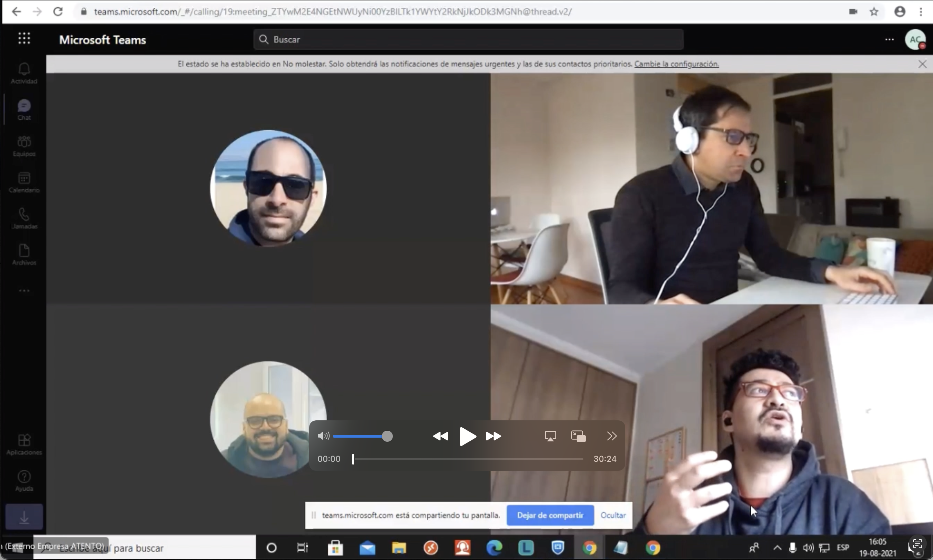
Task: Mute the video player volume icon
Action: [x=323, y=436]
